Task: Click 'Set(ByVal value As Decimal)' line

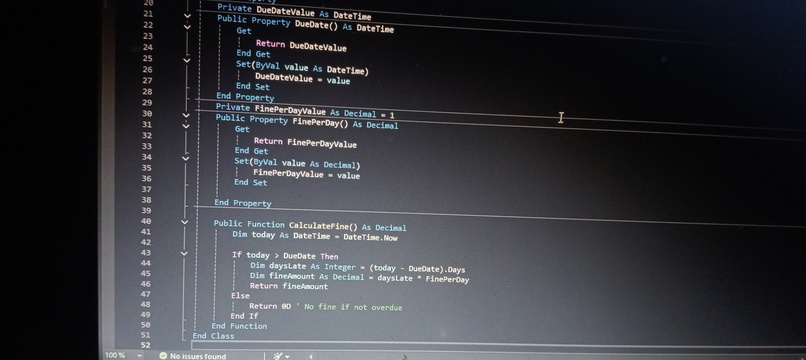Action: click(297, 164)
